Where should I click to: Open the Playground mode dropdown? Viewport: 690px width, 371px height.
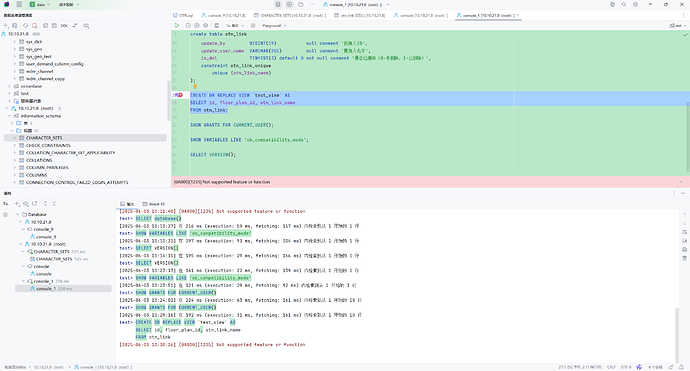[274, 26]
